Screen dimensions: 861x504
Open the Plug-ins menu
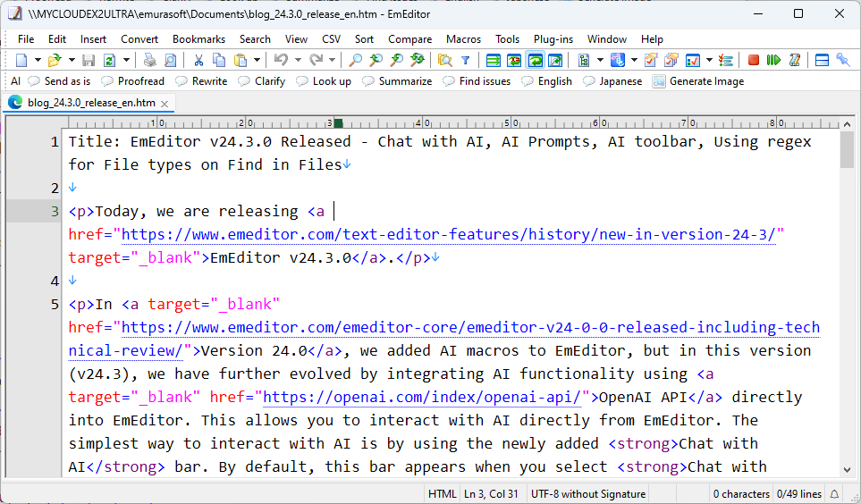(x=553, y=39)
